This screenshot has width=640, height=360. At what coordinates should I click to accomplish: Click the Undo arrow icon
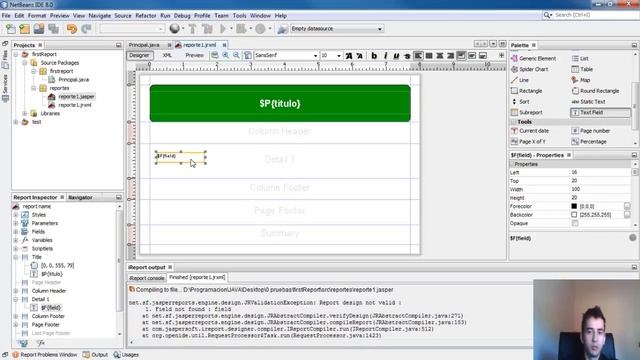tap(72, 29)
